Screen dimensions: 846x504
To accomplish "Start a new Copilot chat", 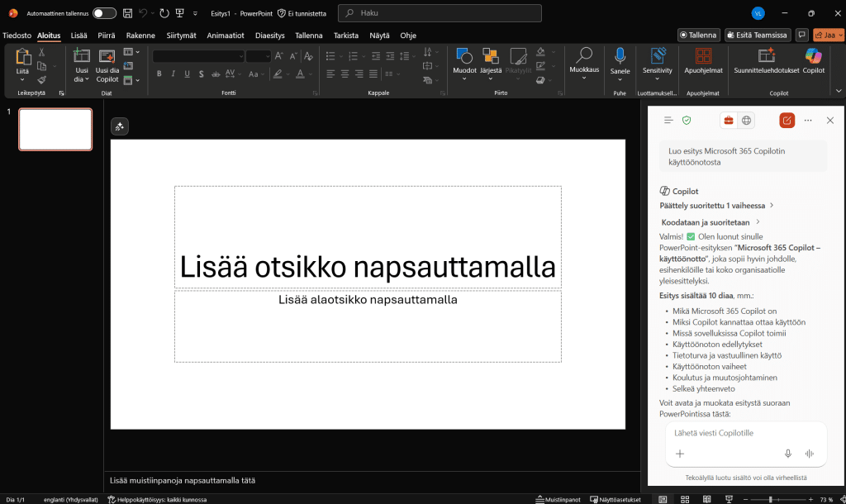I will [787, 121].
